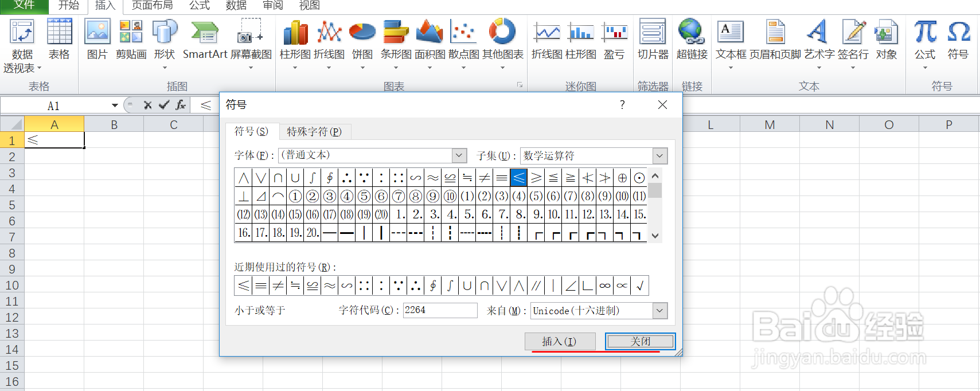Screen dimensions: 980x391
Task: Confirm the formula bar entry
Action: (x=164, y=105)
